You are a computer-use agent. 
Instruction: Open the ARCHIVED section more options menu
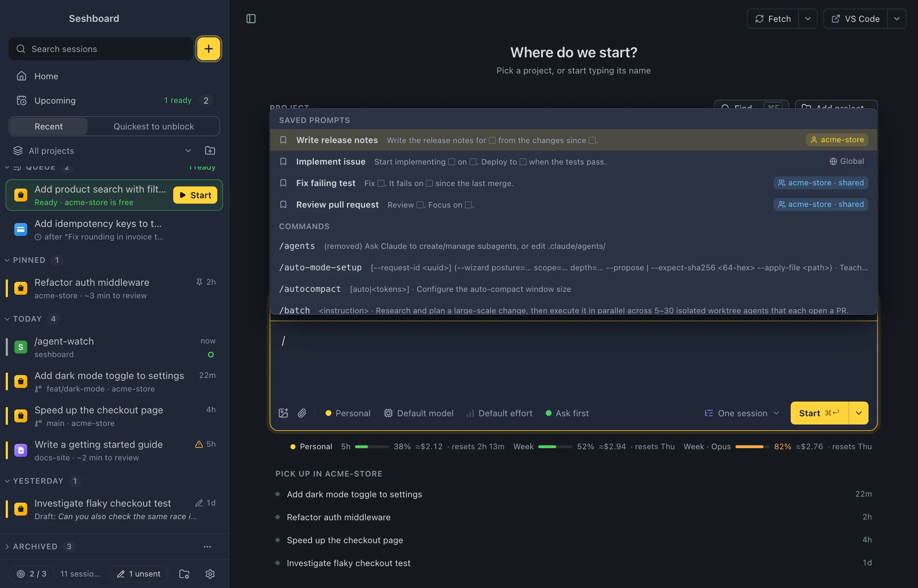207,547
